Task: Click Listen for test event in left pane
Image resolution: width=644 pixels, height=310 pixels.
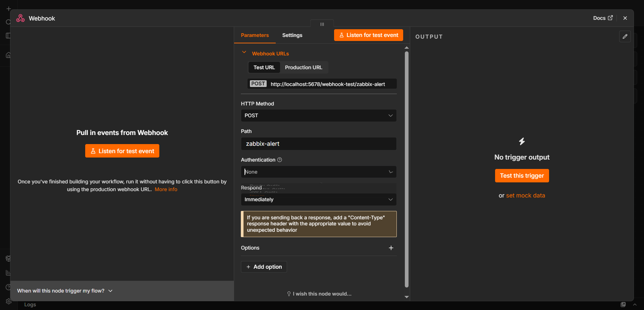Action: pyautogui.click(x=122, y=151)
